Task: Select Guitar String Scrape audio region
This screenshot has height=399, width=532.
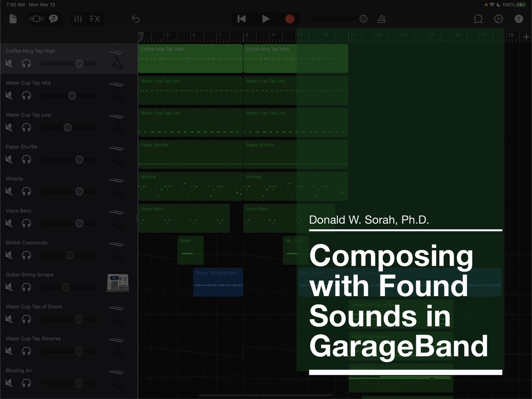Action: click(x=218, y=282)
